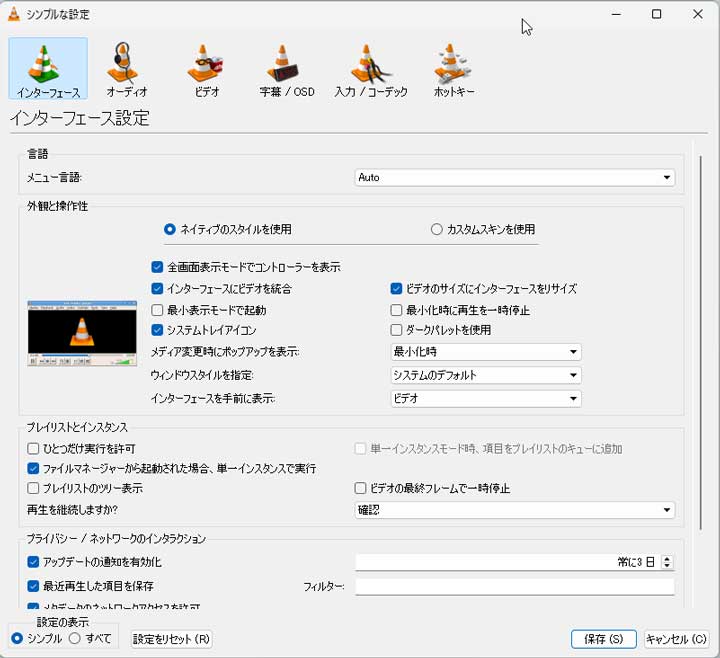Increase update notification days with up arrow

click(x=667, y=558)
